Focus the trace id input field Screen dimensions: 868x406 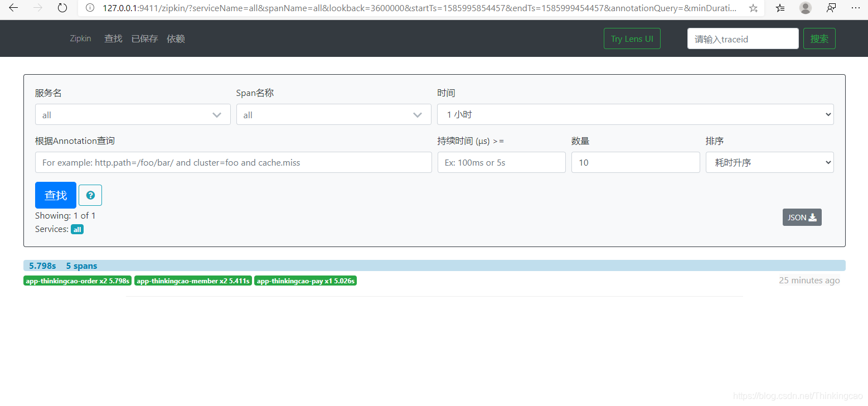coord(743,38)
